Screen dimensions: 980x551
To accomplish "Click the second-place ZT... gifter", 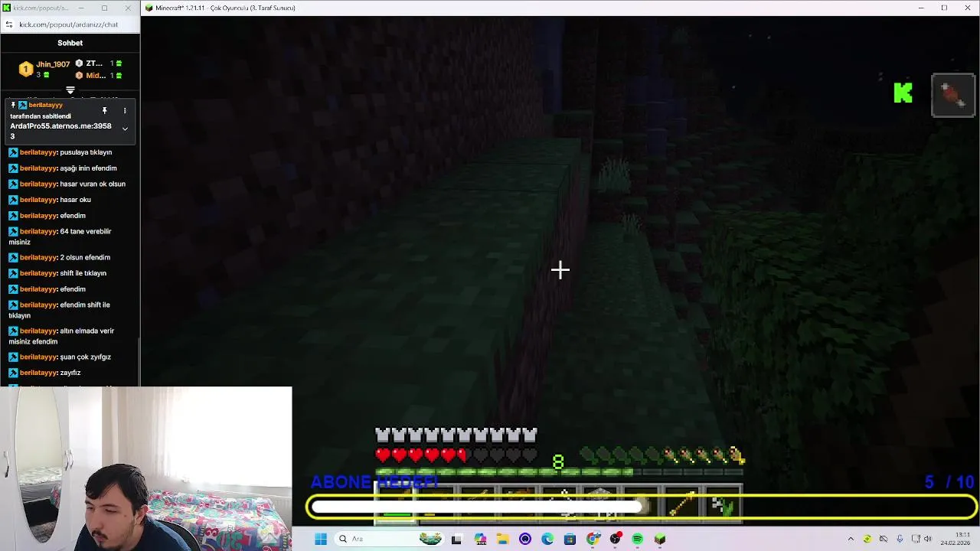I will point(93,64).
